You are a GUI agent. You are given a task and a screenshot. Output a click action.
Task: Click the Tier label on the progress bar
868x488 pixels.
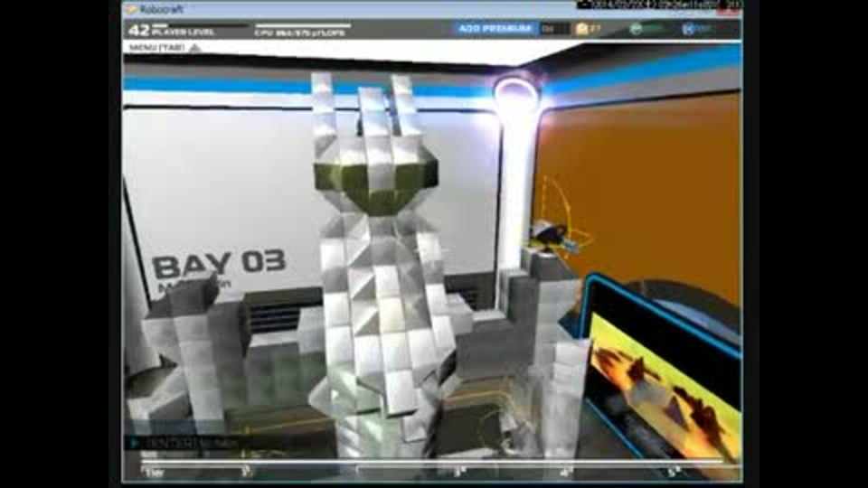(154, 473)
